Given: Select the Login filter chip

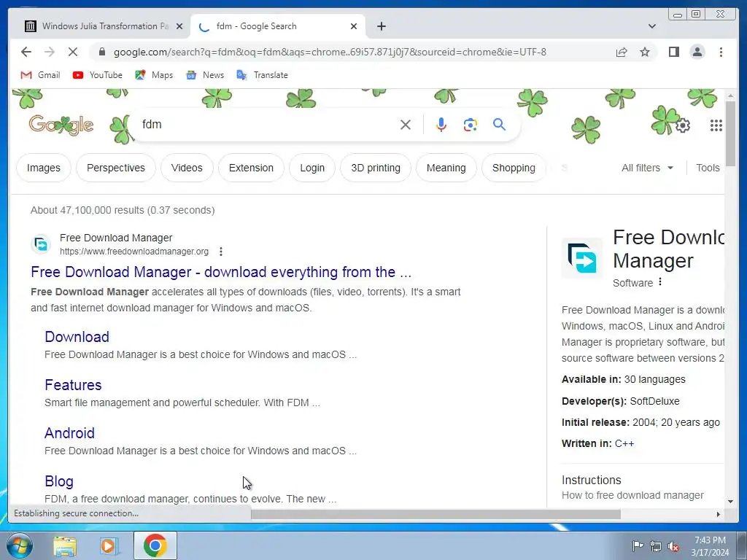Looking at the screenshot, I should pyautogui.click(x=312, y=168).
